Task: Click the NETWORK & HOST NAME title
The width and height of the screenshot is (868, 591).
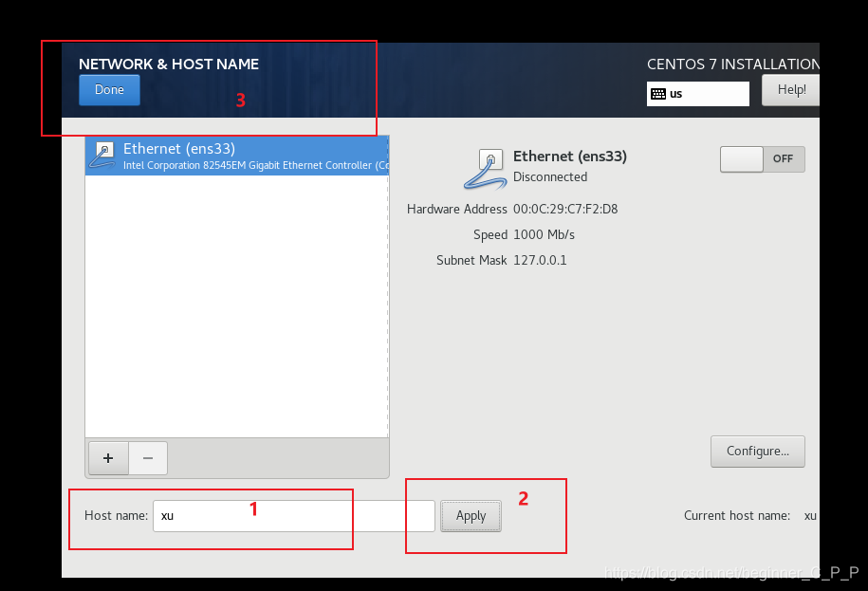Action: coord(169,65)
